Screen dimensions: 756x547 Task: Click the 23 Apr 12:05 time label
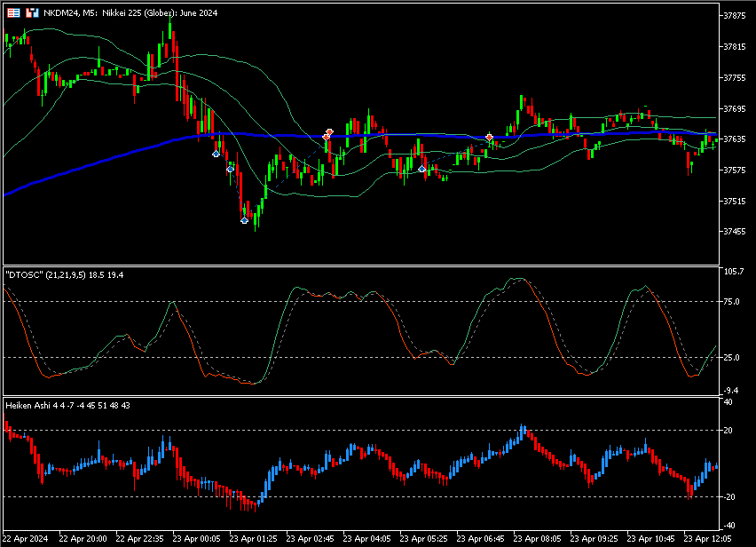[707, 539]
